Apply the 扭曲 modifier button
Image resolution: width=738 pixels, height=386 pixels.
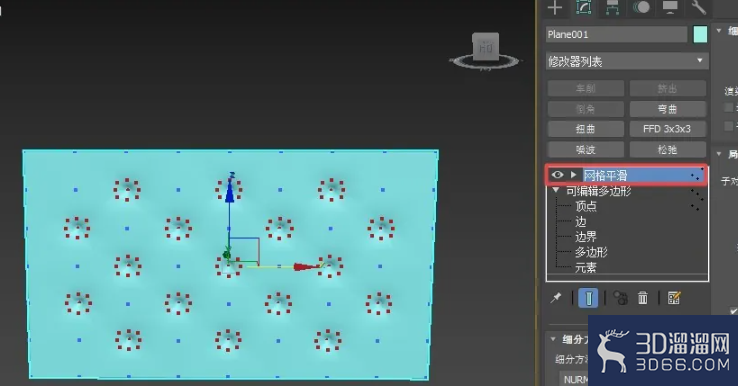click(x=586, y=129)
